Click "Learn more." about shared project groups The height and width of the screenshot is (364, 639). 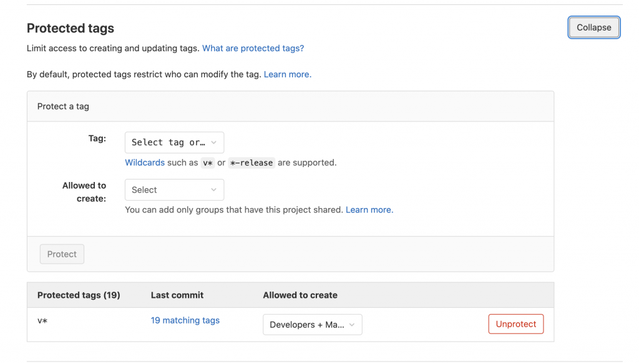coord(368,210)
